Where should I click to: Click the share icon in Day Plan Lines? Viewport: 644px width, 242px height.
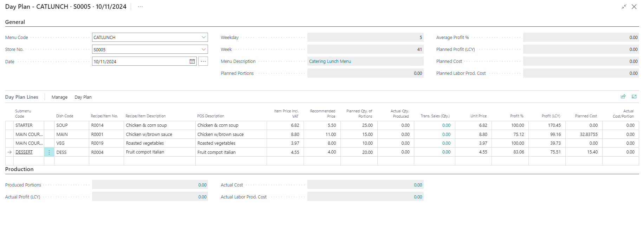623,97
